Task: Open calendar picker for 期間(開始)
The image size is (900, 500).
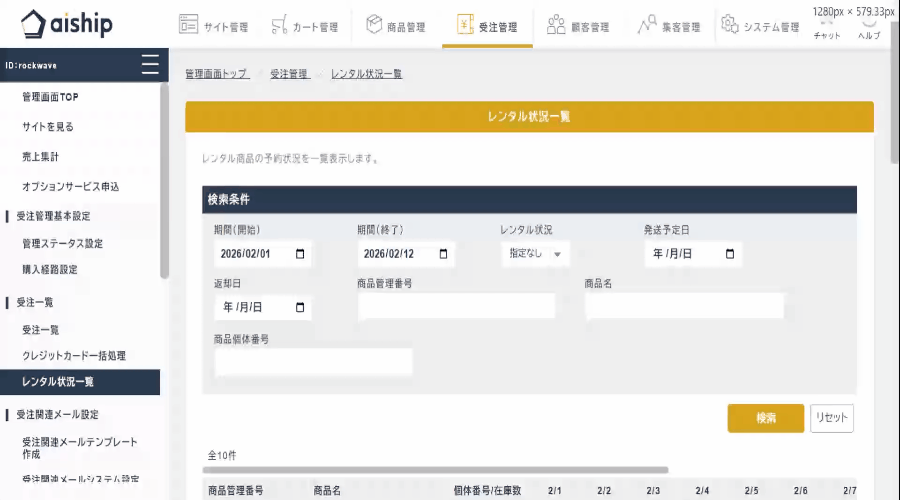Action: pos(300,254)
